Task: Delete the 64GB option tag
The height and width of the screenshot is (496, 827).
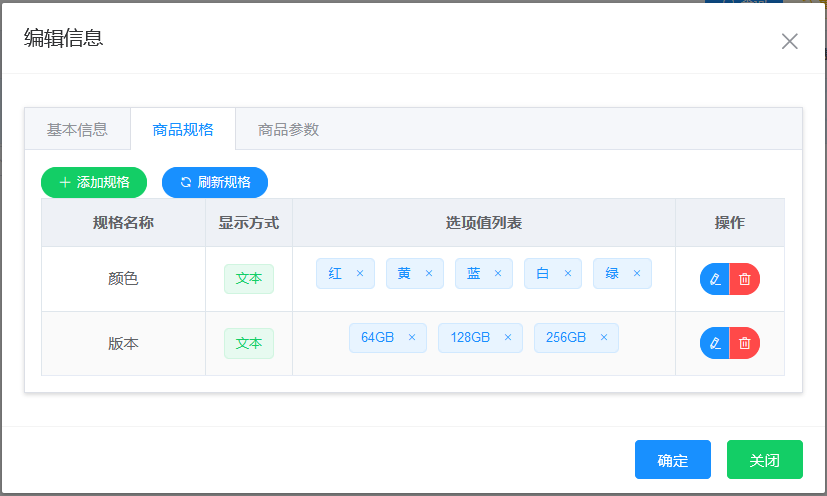Action: point(411,338)
